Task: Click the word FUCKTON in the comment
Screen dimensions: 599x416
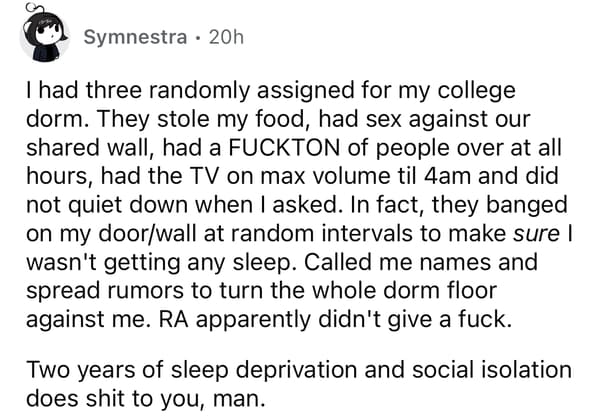Action: [x=284, y=148]
